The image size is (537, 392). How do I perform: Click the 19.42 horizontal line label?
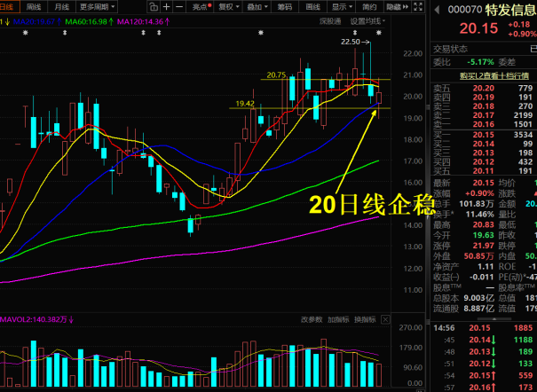[x=245, y=104]
